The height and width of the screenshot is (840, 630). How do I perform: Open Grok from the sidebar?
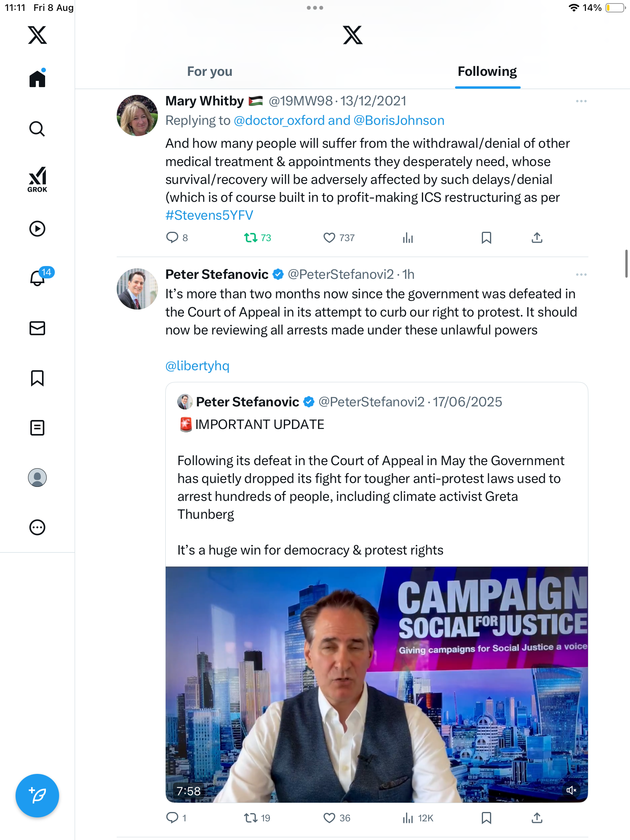(x=37, y=179)
